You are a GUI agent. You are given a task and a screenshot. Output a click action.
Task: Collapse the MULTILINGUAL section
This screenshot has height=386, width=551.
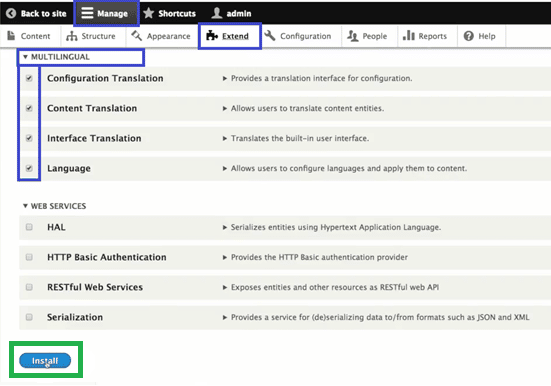(x=56, y=57)
